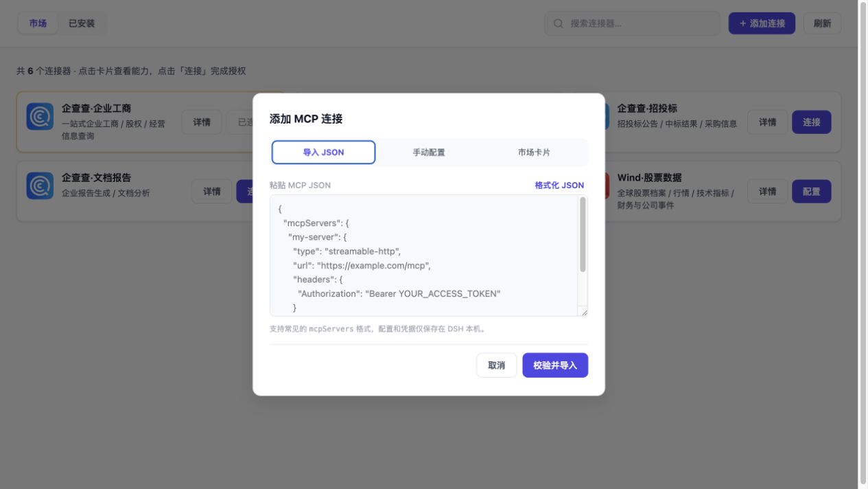Click the 企查查·企业工商 logo icon
868x489 pixels.
click(x=40, y=116)
